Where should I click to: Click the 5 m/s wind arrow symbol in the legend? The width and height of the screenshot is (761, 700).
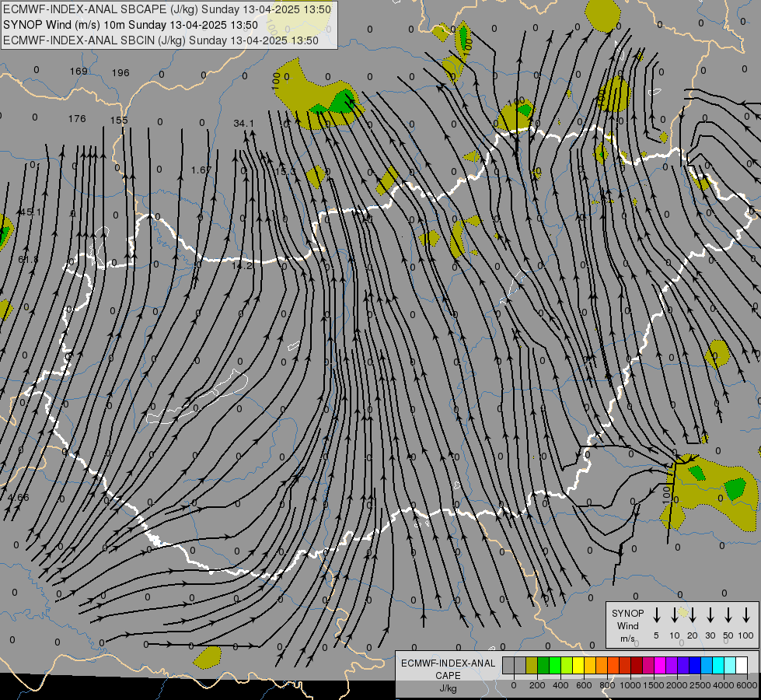pyautogui.click(x=656, y=615)
